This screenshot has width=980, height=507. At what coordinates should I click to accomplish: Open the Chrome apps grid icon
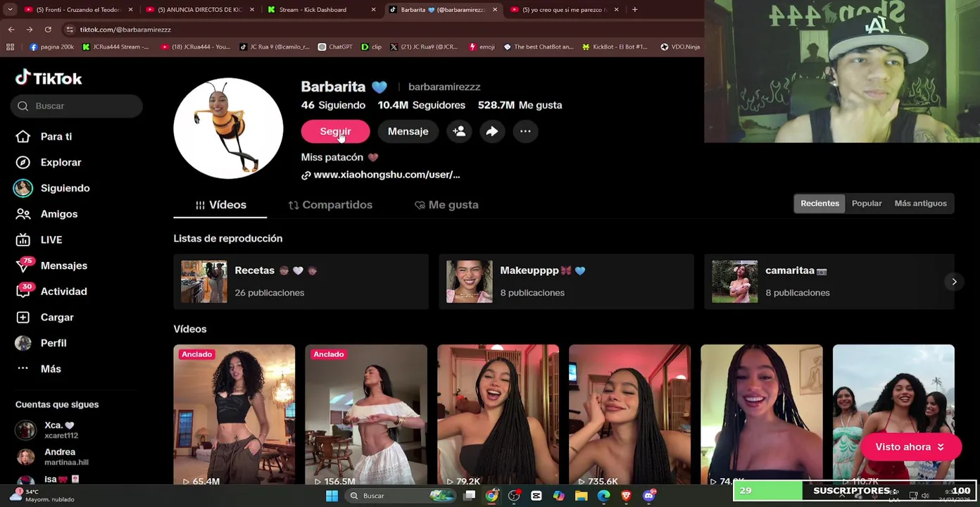tap(10, 47)
